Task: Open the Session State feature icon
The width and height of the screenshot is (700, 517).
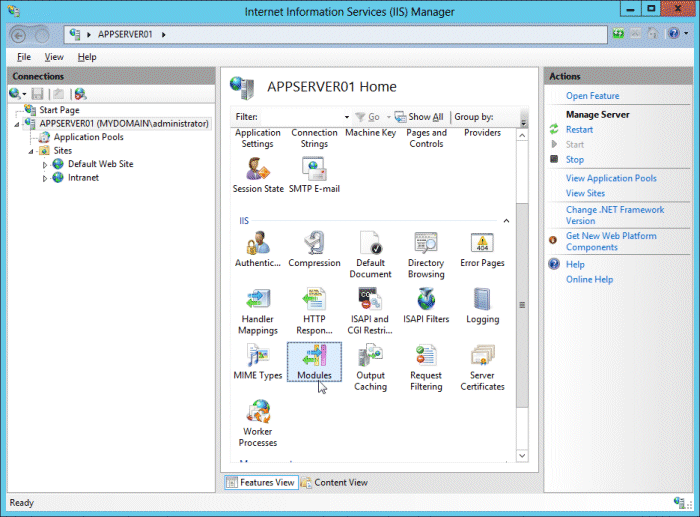Action: coord(258,175)
